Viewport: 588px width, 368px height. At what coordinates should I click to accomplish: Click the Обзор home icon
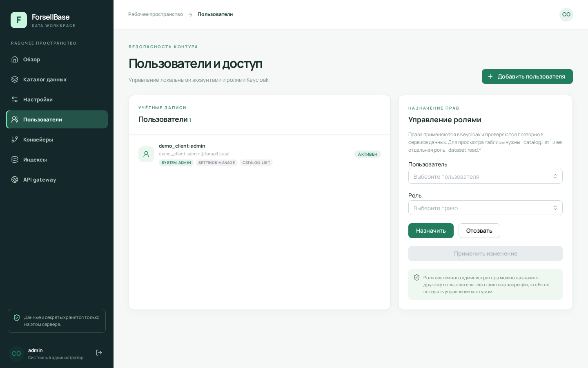pyautogui.click(x=15, y=59)
